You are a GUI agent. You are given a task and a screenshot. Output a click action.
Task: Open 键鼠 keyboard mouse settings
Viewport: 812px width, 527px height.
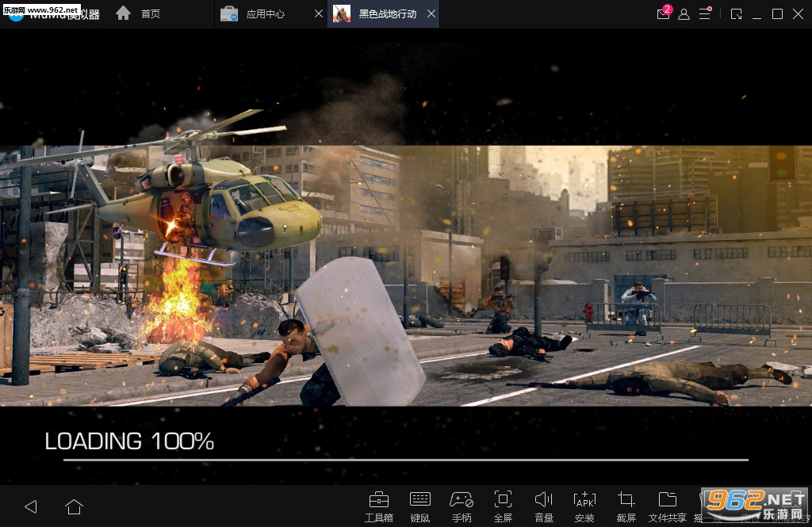click(420, 507)
